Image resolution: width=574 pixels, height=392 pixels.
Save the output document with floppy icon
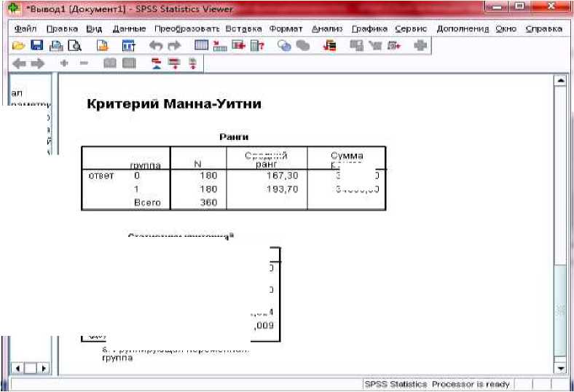(x=36, y=45)
